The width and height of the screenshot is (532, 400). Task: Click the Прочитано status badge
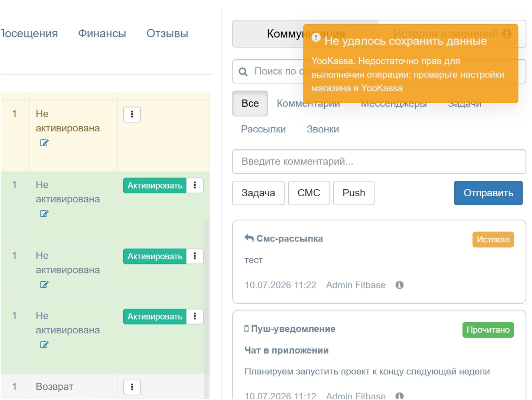pyautogui.click(x=488, y=330)
